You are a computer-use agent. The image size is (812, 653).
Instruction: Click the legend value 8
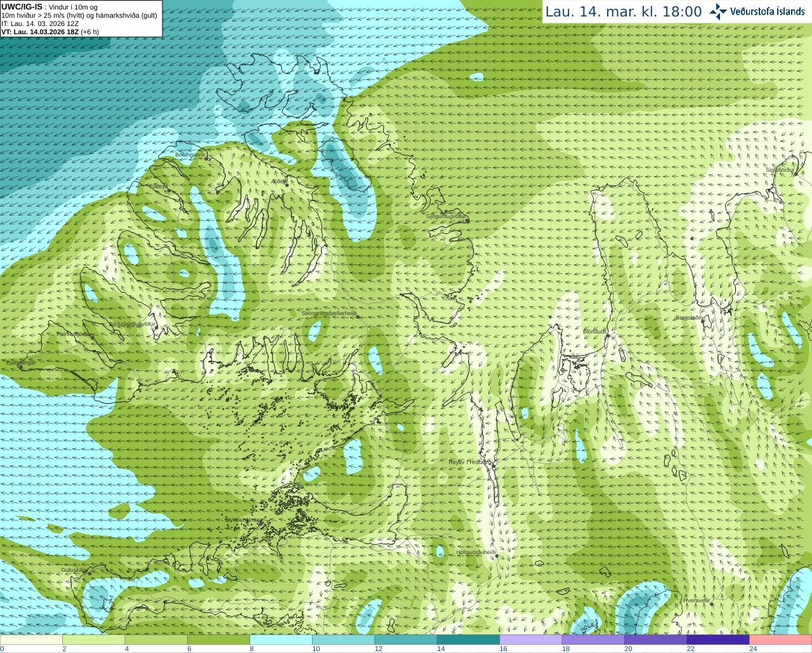coord(252,649)
